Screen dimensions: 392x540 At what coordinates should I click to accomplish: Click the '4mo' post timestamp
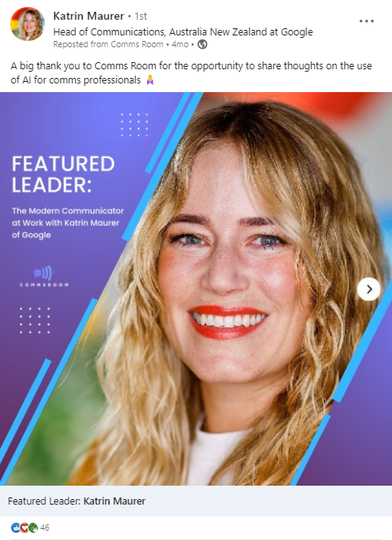[180, 44]
